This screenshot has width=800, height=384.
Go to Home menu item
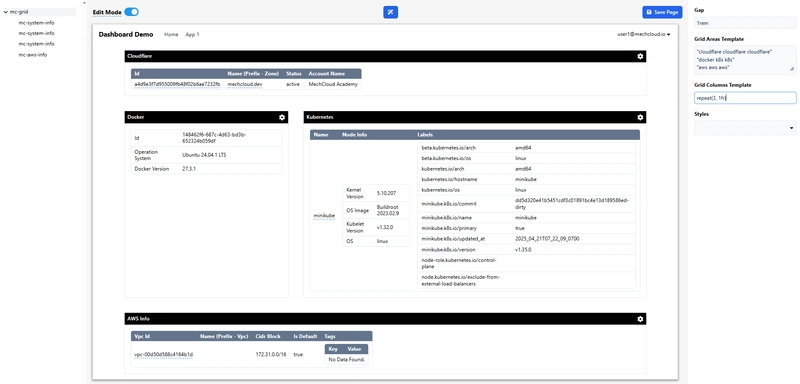pyautogui.click(x=171, y=34)
